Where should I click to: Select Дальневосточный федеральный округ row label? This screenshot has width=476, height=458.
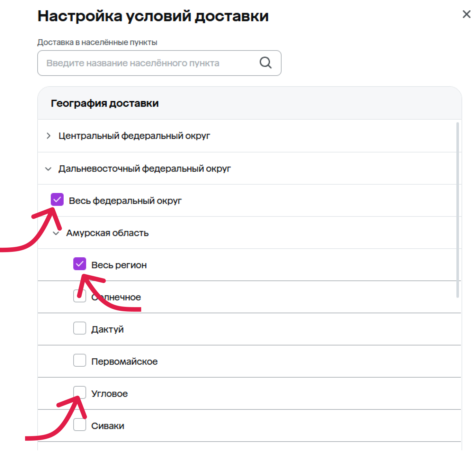145,169
